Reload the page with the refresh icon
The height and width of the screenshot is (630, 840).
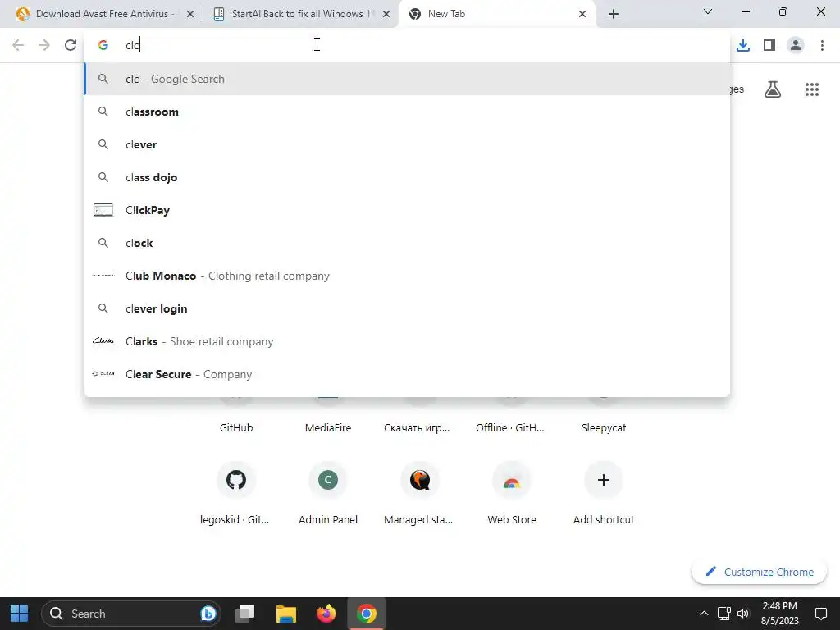71,45
